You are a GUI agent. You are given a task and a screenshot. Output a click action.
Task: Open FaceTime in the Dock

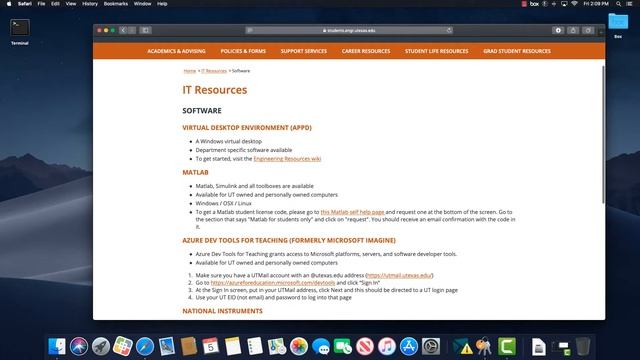point(343,347)
